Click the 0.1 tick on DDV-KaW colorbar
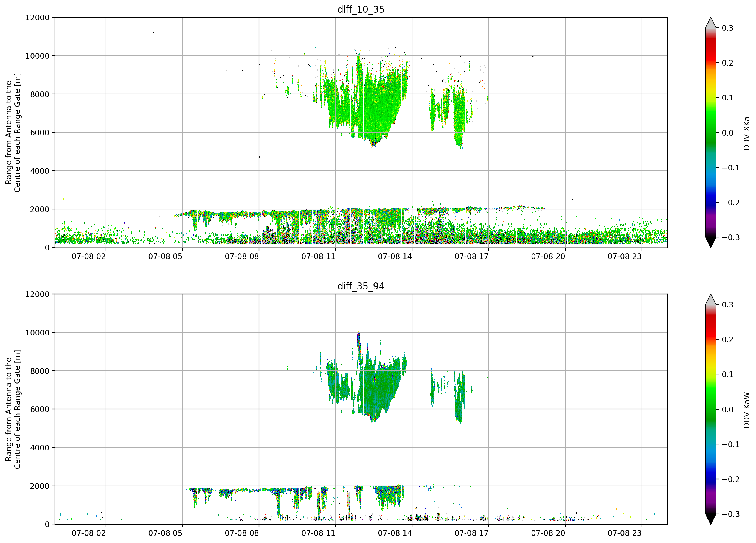756x543 pixels. 727,374
